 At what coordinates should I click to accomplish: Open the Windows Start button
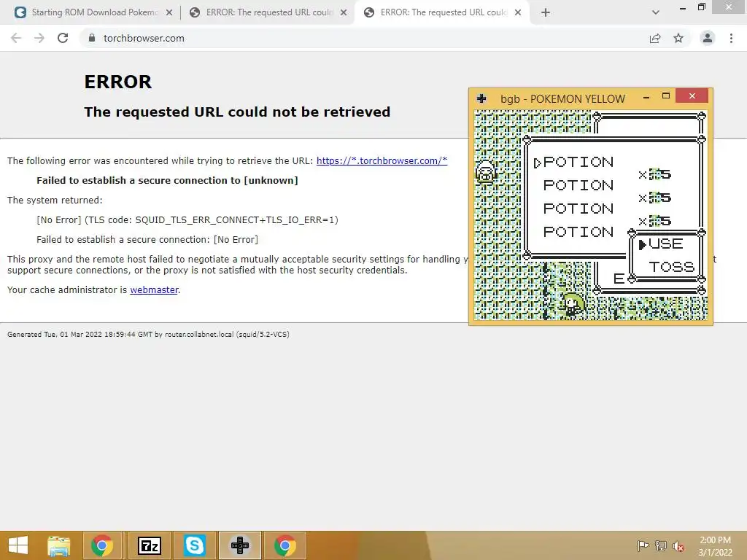coord(18,545)
